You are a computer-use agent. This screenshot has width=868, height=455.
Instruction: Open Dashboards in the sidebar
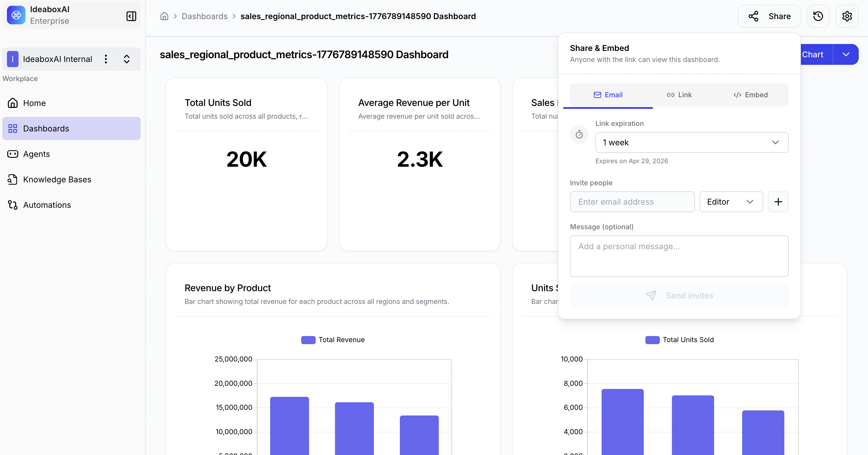coord(71,129)
